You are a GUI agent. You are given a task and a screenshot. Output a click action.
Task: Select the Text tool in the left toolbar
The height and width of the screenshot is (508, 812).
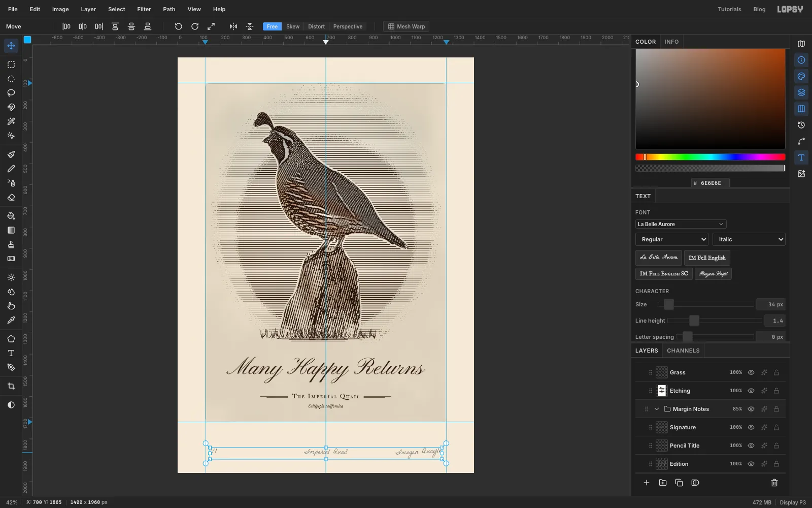coord(11,353)
